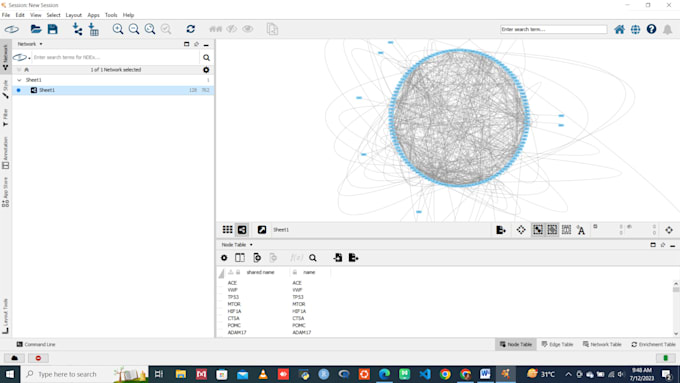Open the Network panel dropdown arrow
The width and height of the screenshot is (680, 383).
coord(41,44)
